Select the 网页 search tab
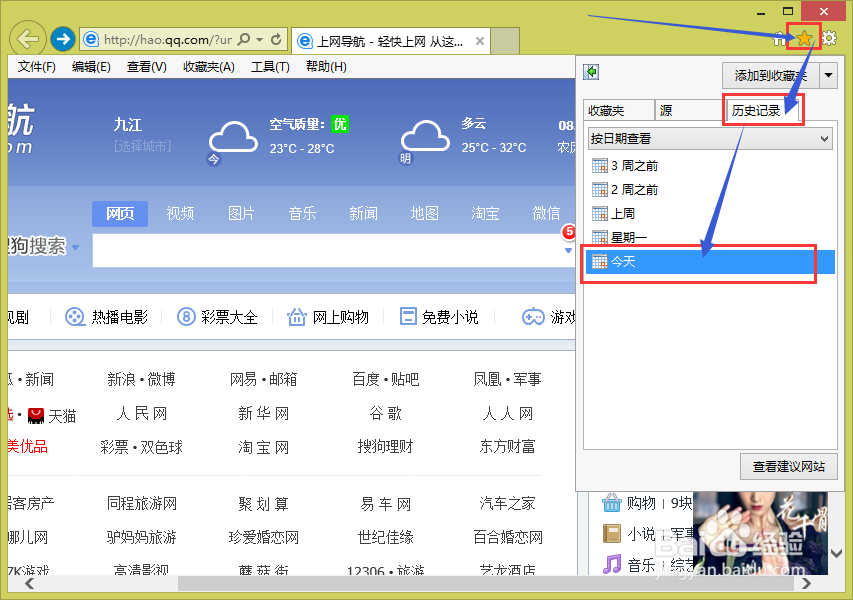The height and width of the screenshot is (600, 853). tap(120, 213)
